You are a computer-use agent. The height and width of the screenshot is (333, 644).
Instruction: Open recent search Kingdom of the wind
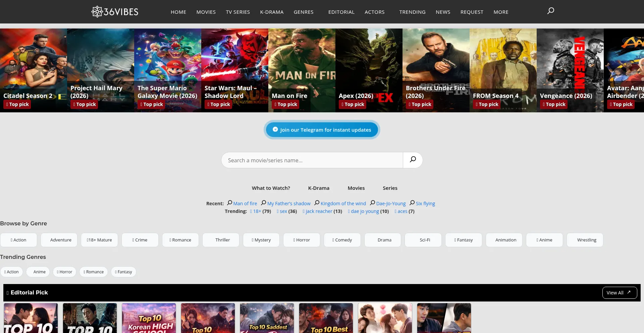tap(343, 204)
